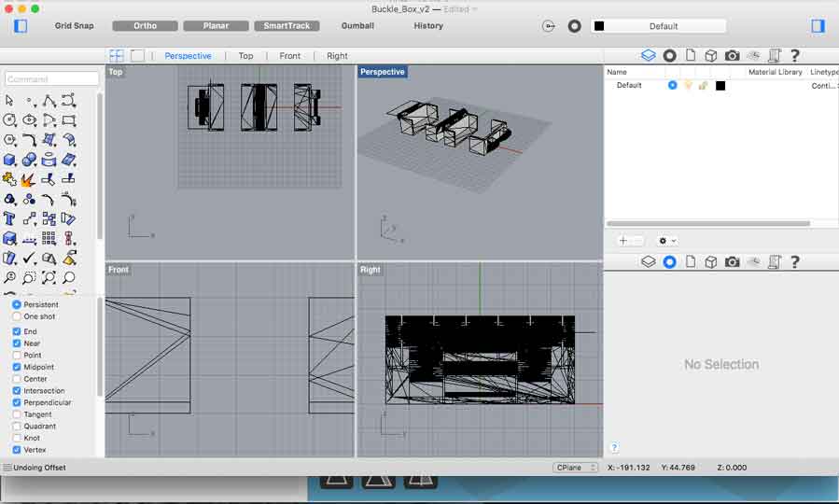Select the Fillet curves tool

point(30,140)
